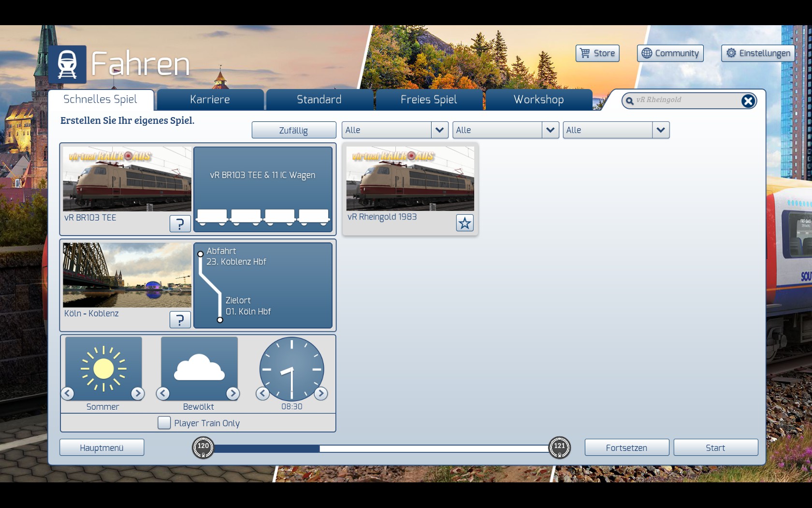812x508 pixels.
Task: Click the Fortsetzen button
Action: tap(626, 448)
